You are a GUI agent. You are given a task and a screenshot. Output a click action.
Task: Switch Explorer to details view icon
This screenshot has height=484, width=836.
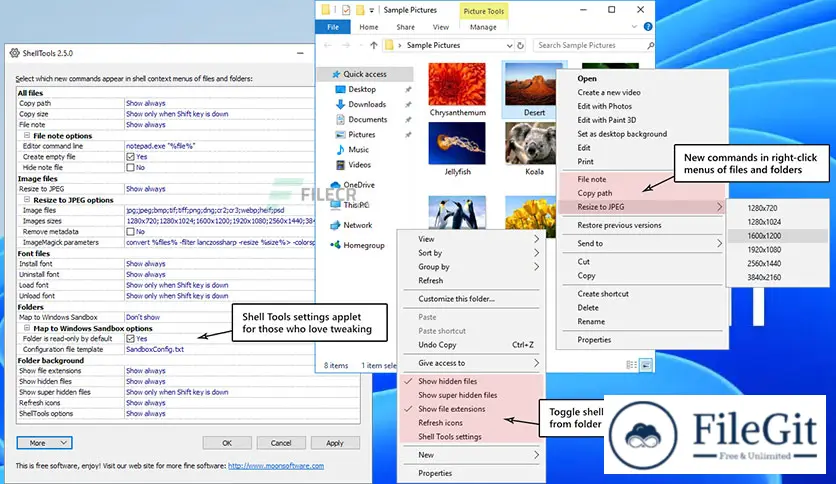pyautogui.click(x=631, y=365)
